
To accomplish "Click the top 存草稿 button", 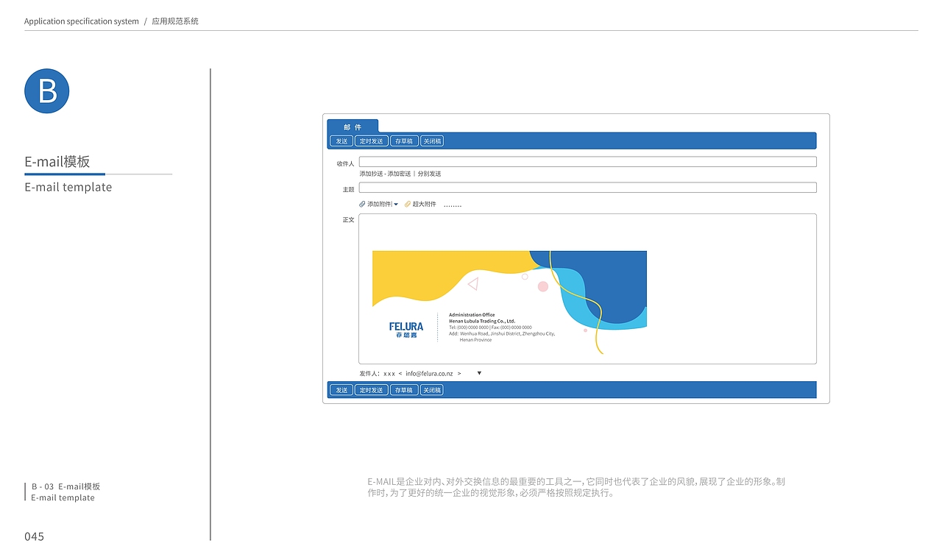I will [404, 141].
